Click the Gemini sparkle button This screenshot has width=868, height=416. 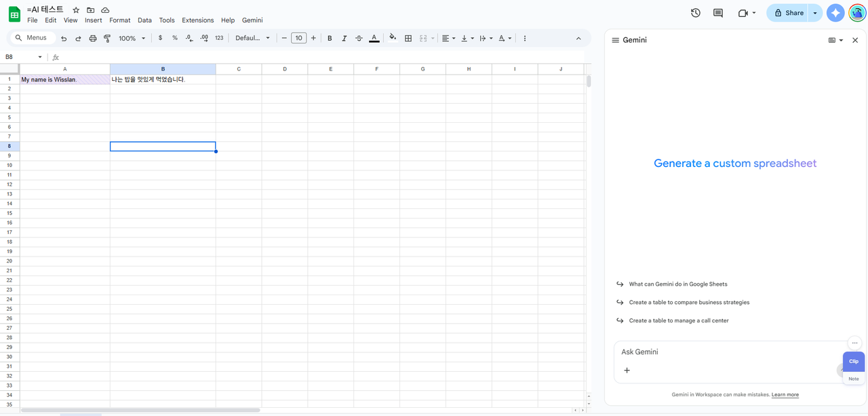835,13
